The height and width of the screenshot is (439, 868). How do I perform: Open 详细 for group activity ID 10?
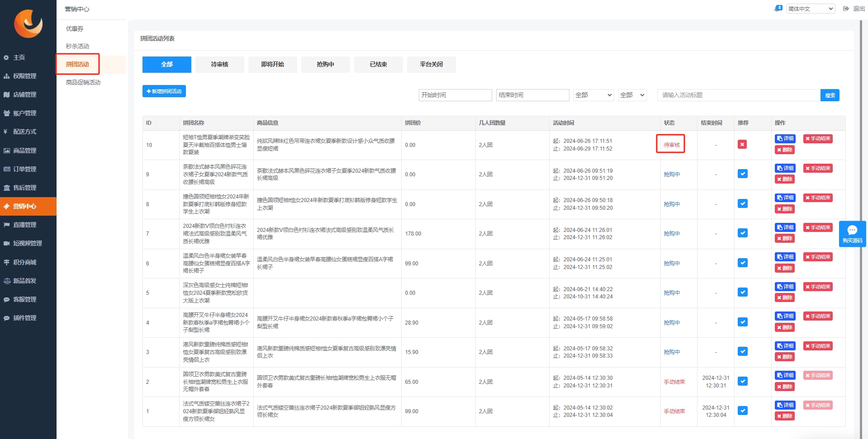pyautogui.click(x=785, y=138)
